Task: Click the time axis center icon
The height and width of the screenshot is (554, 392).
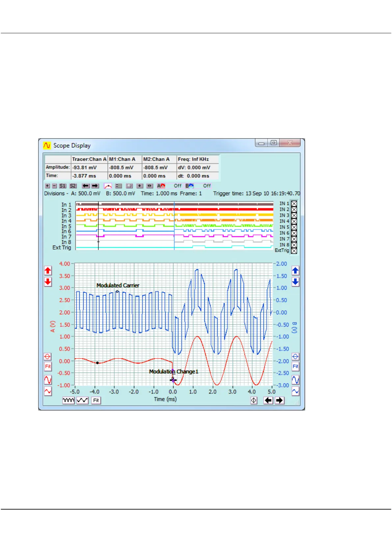Action: 254,401
